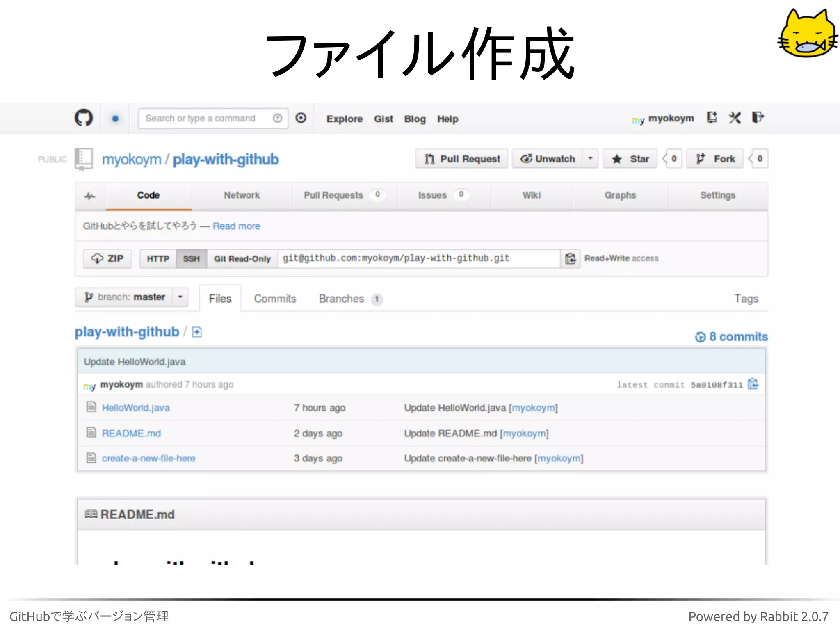This screenshot has width=840, height=630.
Task: Open advanced search gear icon
Action: [x=301, y=118]
